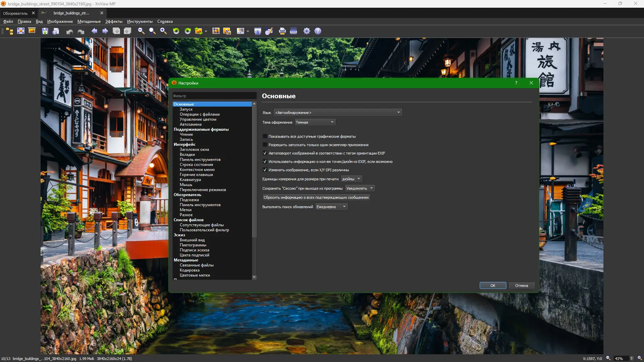Click the rotate left green arrow icon

click(x=176, y=31)
